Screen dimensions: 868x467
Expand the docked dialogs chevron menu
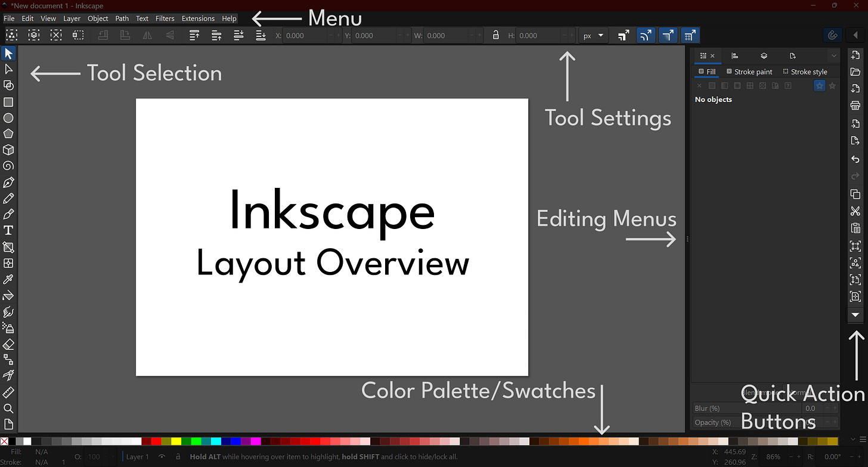coord(834,55)
